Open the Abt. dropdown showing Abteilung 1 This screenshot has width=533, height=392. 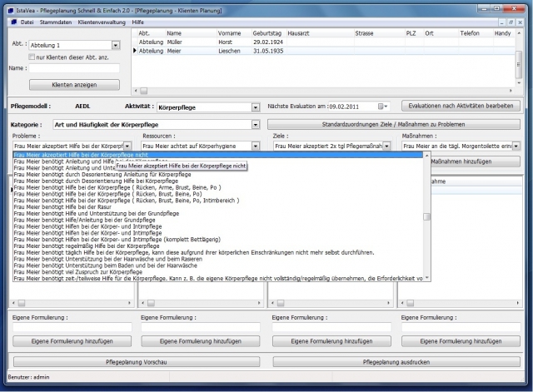click(116, 45)
